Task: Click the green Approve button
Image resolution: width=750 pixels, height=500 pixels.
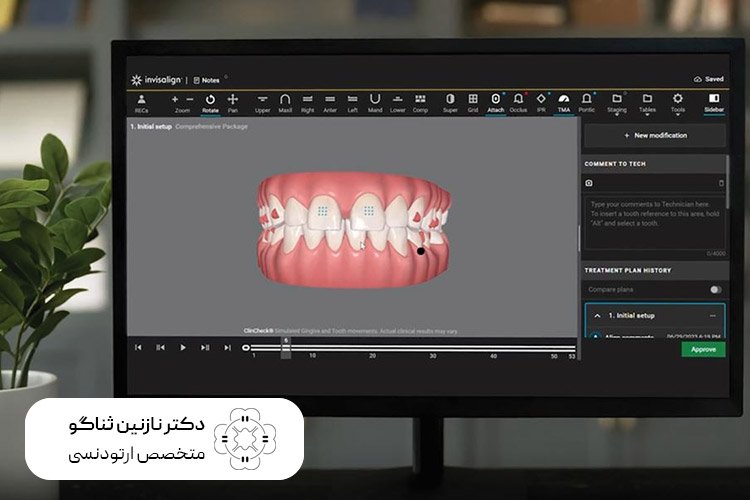Action: click(703, 350)
